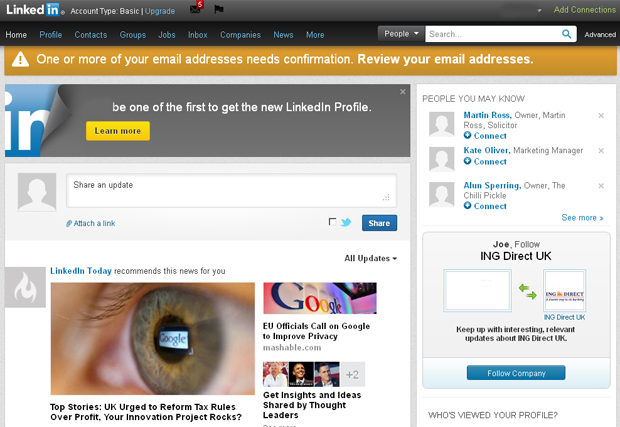Open the More menu
This screenshot has height=427, width=620.
pyautogui.click(x=315, y=35)
